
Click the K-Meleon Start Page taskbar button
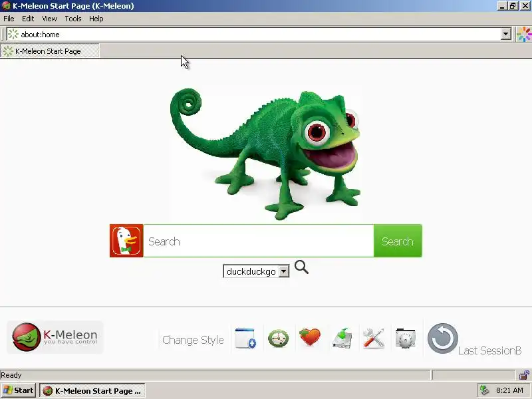click(x=92, y=391)
